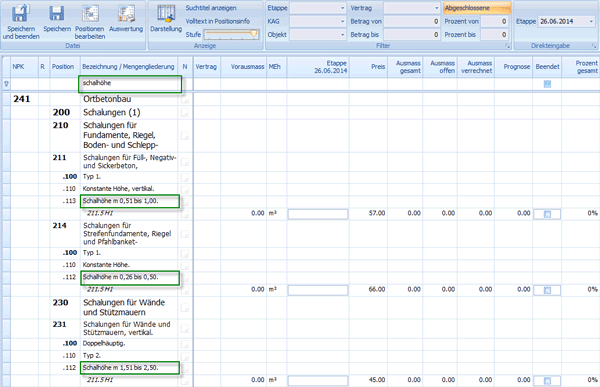The image size is (600, 387).
Task: Click Speichern und beenden icon
Action: point(21,13)
